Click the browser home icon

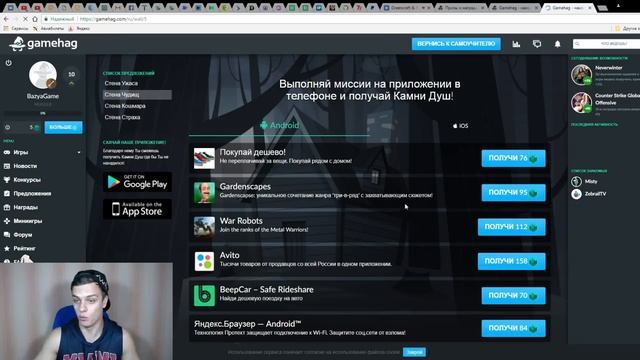(x=35, y=19)
